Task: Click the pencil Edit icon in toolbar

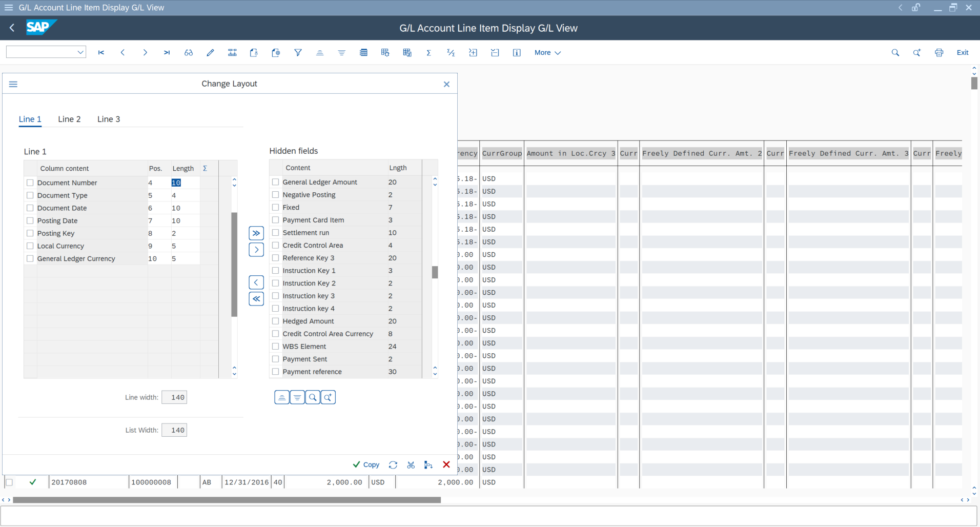Action: (x=210, y=52)
